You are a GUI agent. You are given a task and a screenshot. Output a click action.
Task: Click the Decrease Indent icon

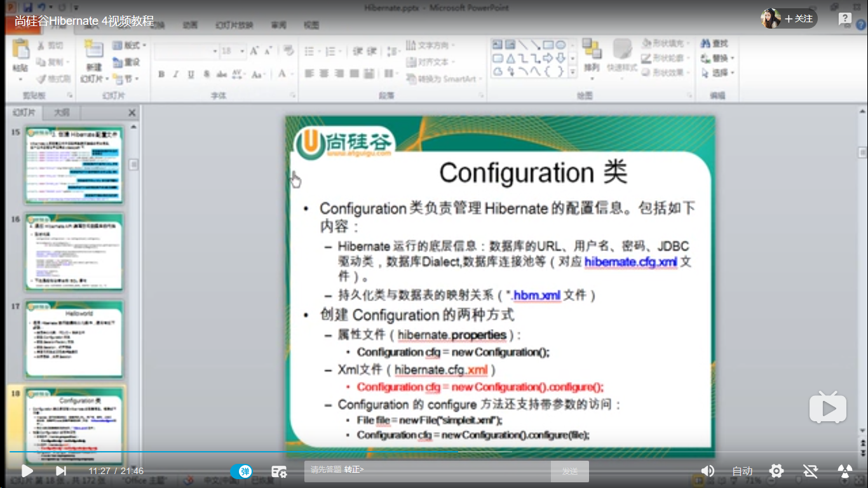pyautogui.click(x=357, y=51)
